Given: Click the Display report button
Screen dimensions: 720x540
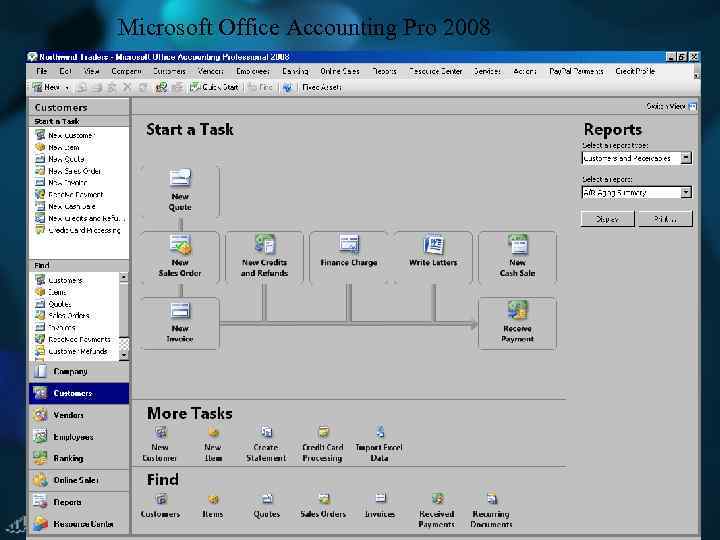Looking at the screenshot, I should (608, 219).
